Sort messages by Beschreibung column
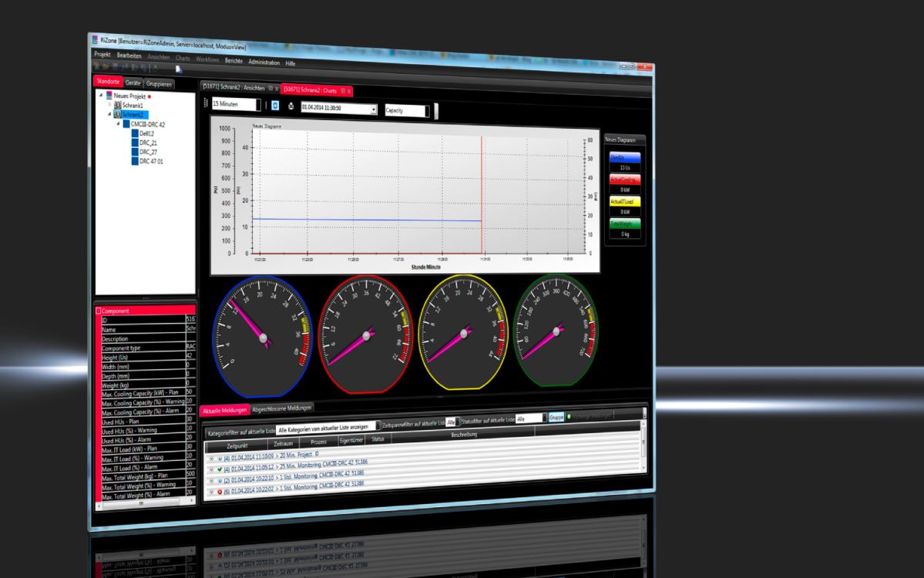Screen dimensions: 924x578 click(464, 435)
